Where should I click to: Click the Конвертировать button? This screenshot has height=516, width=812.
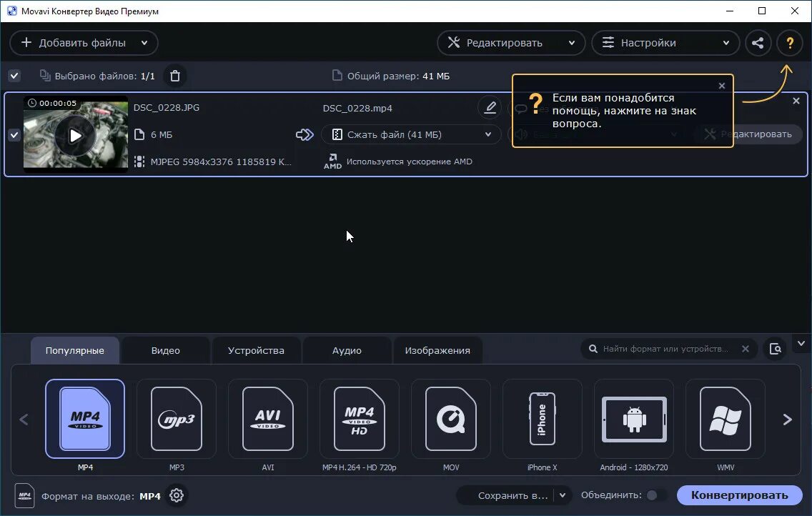point(740,495)
